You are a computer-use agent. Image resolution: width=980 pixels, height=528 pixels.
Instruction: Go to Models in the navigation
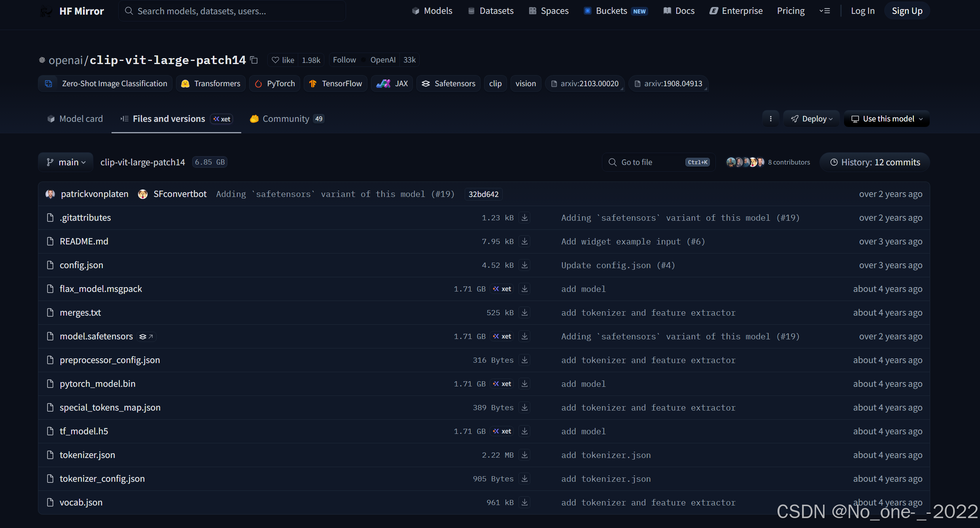(x=432, y=11)
